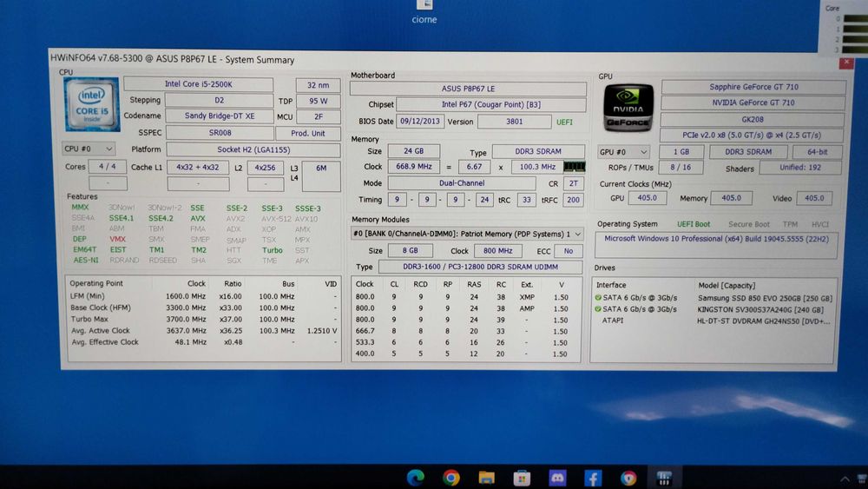Click the memory module chip icon

point(574,167)
